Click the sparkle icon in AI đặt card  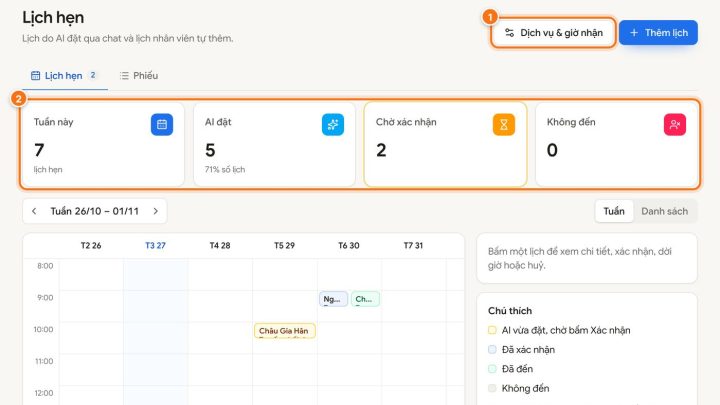(333, 124)
